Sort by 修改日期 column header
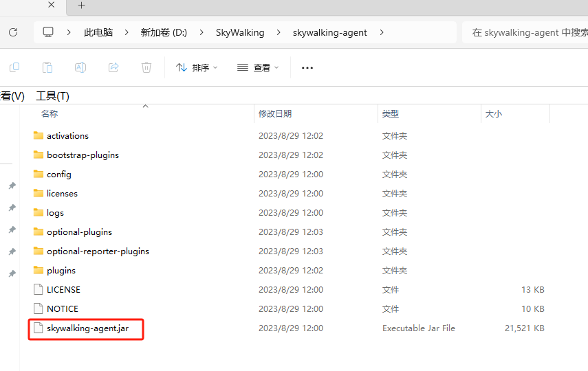 [x=275, y=114]
